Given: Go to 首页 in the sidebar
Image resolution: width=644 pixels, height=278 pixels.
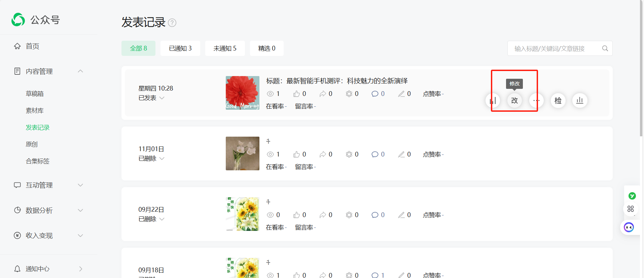Looking at the screenshot, I should 32,46.
